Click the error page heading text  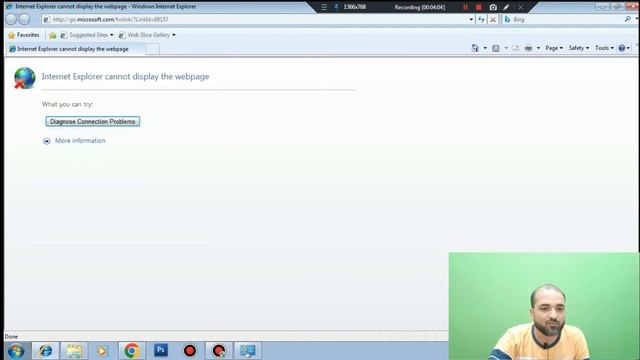coord(125,76)
